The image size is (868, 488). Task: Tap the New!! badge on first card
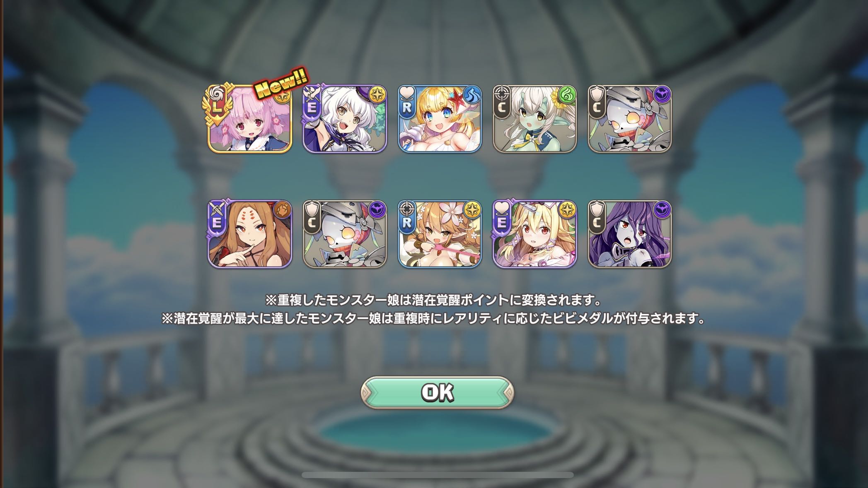281,84
